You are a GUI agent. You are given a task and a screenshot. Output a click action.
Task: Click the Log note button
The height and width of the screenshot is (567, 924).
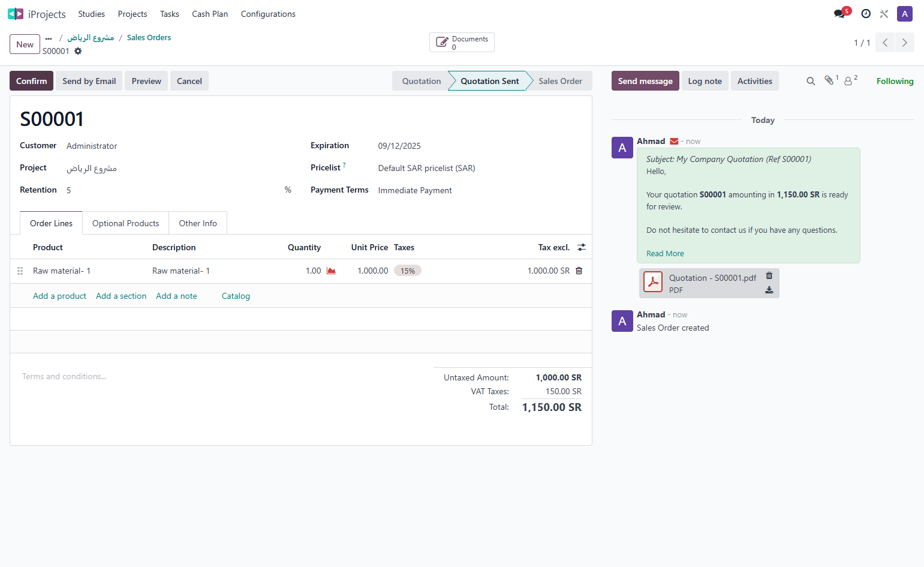point(705,81)
